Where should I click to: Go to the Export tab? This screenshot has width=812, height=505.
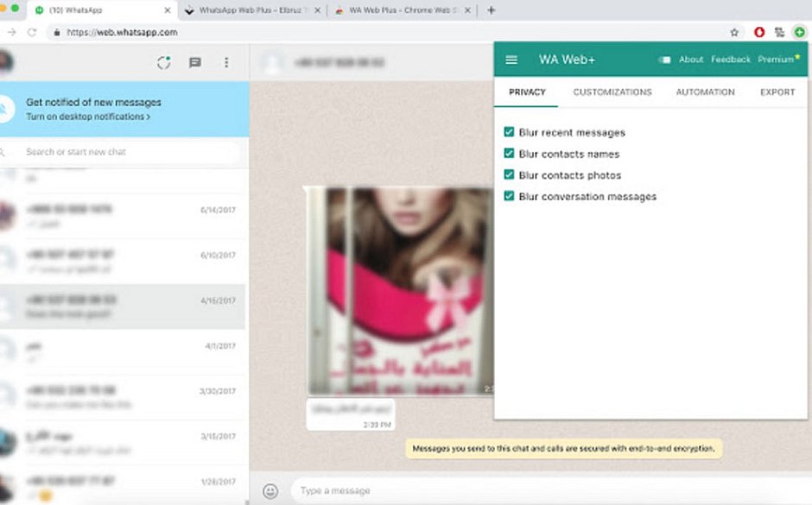click(x=777, y=92)
